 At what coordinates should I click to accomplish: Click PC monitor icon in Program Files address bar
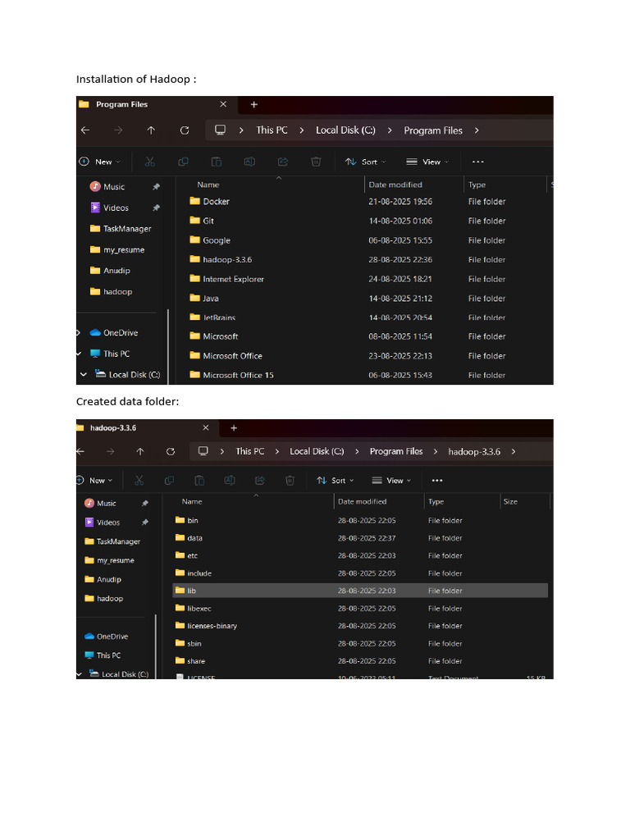click(220, 130)
